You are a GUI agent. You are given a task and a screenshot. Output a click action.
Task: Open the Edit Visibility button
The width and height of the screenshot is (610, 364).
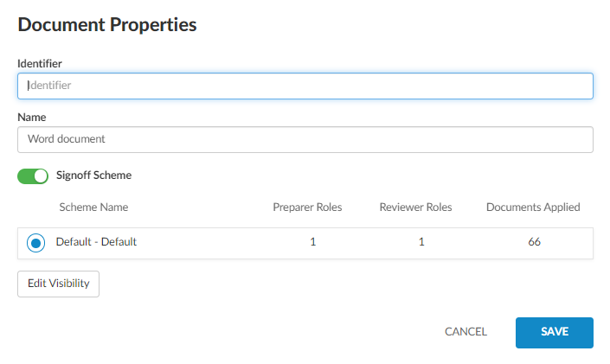coord(58,284)
